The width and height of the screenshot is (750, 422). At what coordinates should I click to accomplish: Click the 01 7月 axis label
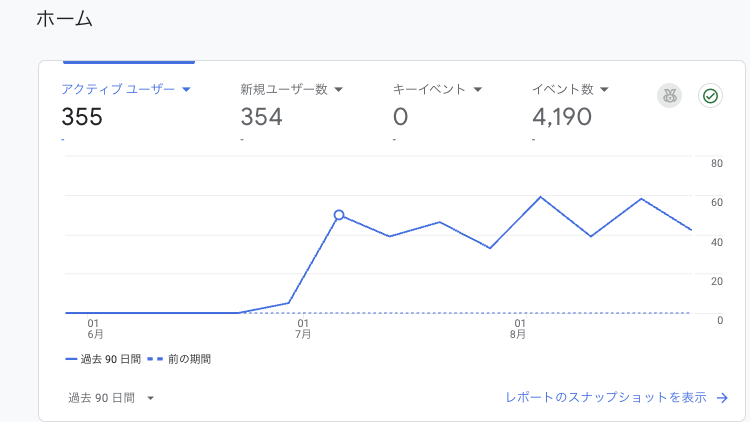pyautogui.click(x=303, y=329)
